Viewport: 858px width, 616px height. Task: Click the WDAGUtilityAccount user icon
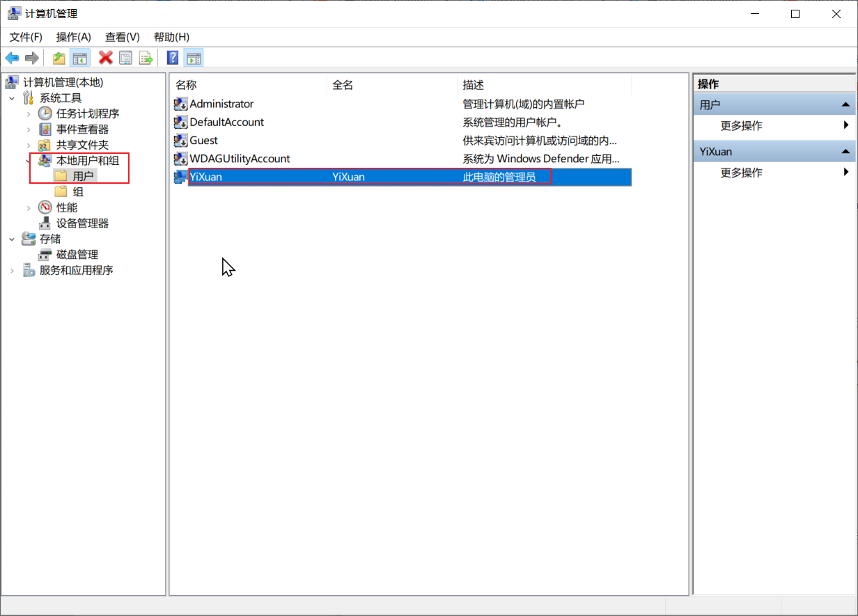point(180,159)
